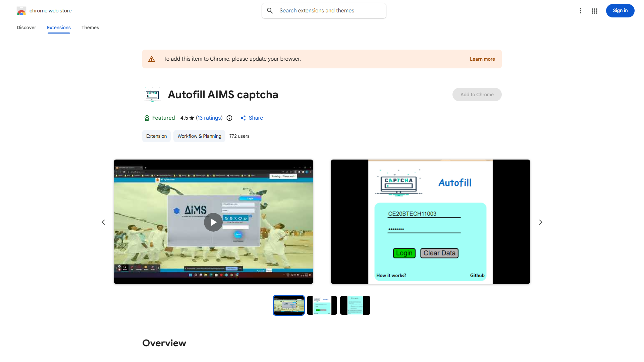Switch to the Discover tab

26,27
